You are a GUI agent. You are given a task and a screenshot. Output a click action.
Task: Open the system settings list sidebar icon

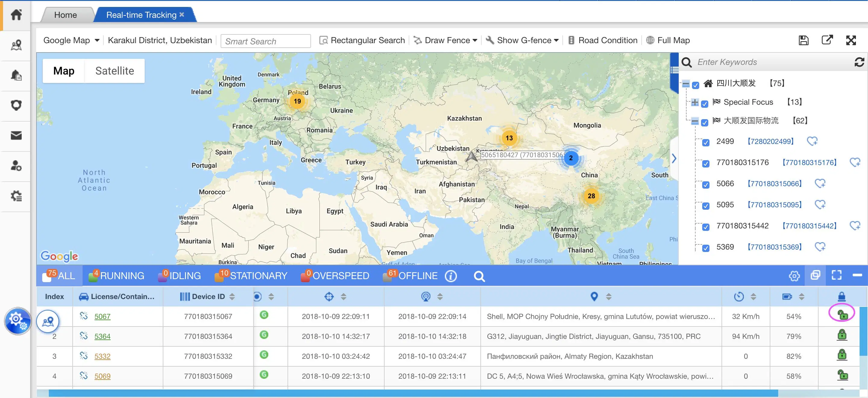pyautogui.click(x=16, y=196)
